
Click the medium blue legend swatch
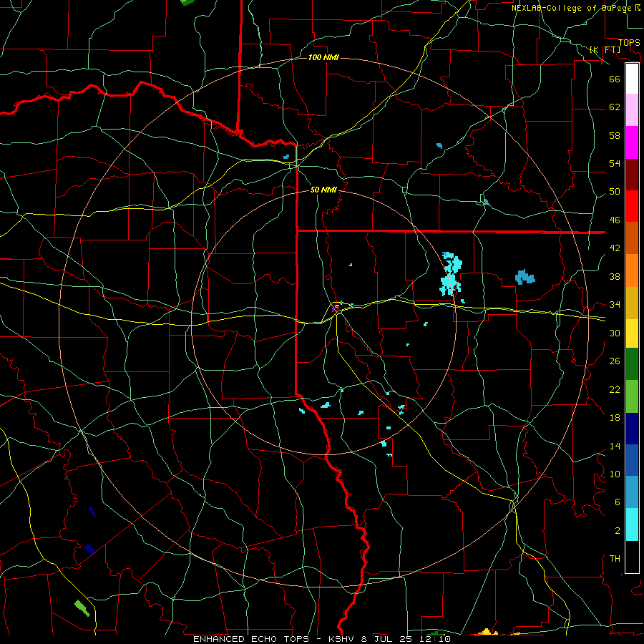pos(632,460)
